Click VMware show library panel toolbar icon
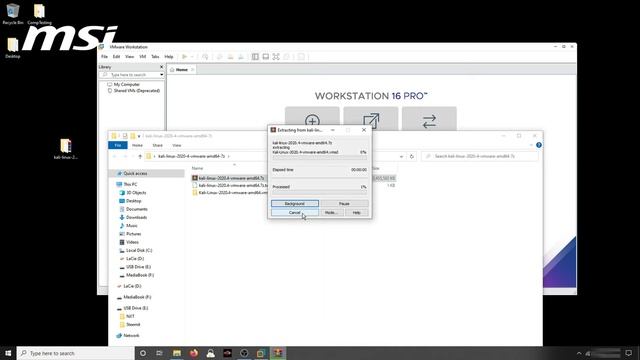This screenshot has height=360, width=640. [x=255, y=57]
